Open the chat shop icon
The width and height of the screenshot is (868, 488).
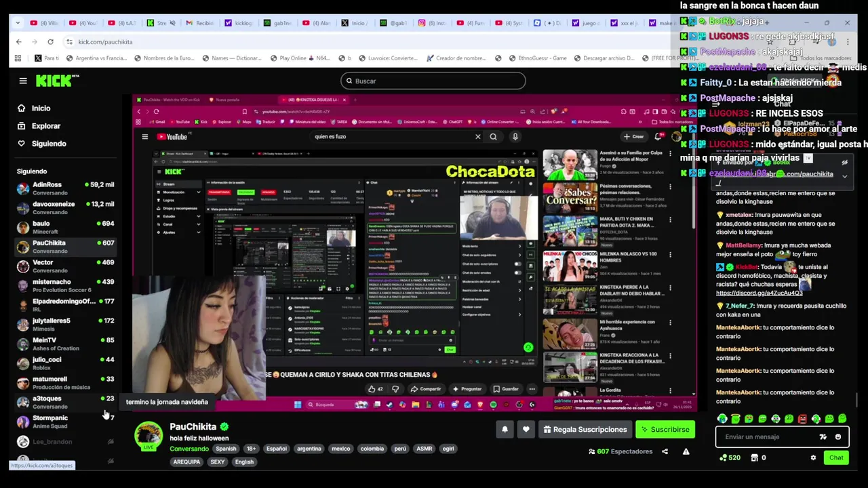[754, 457]
